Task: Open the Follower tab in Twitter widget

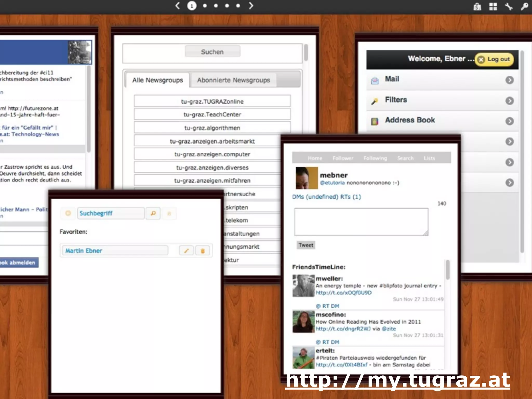Action: click(x=343, y=158)
